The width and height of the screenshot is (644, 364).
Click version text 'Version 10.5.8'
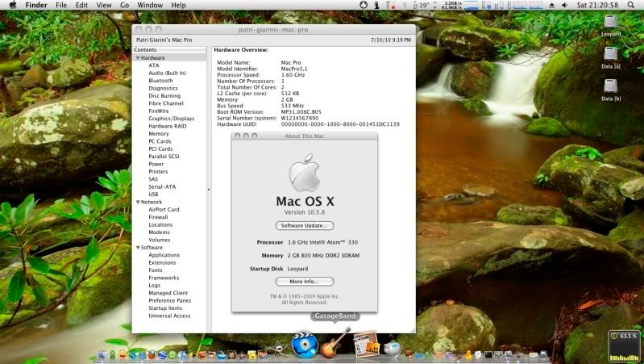305,212
